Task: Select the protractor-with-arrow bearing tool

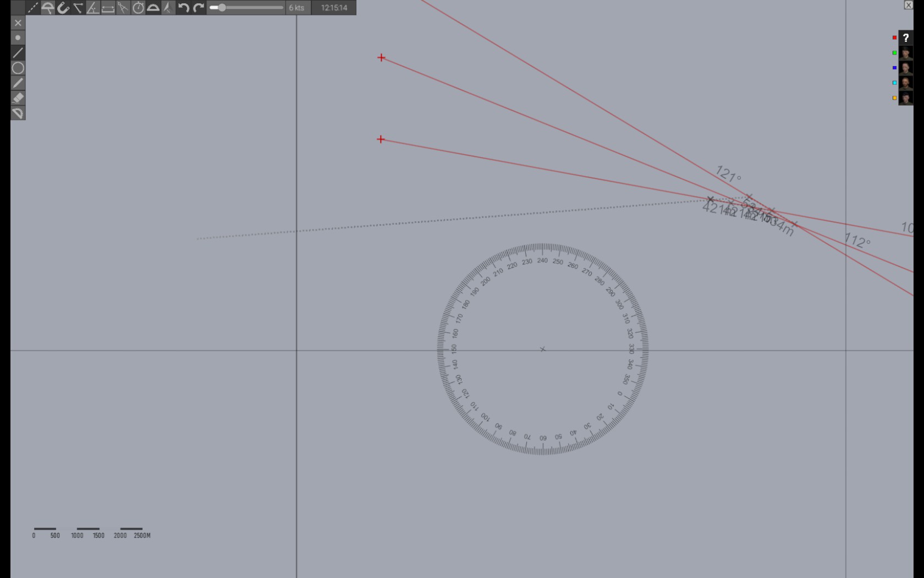Action: click(x=48, y=8)
